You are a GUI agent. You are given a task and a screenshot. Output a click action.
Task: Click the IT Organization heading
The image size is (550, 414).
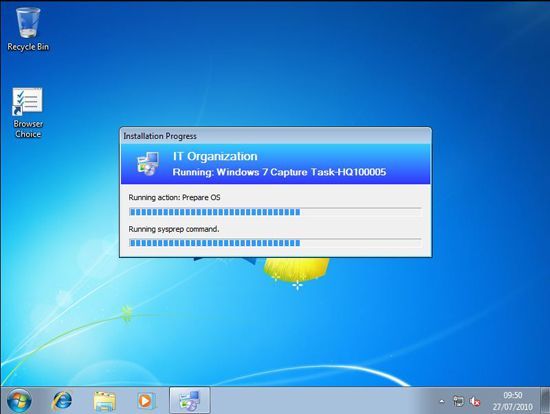click(x=215, y=156)
